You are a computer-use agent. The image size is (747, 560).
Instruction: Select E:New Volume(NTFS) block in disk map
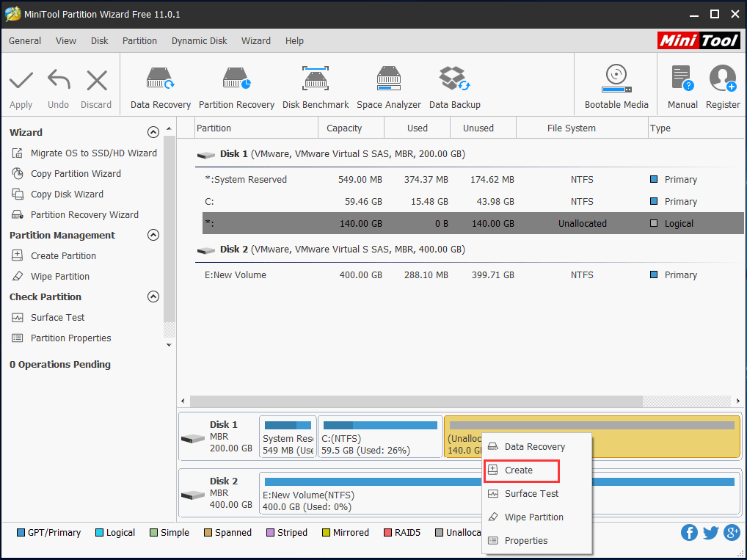[370, 494]
